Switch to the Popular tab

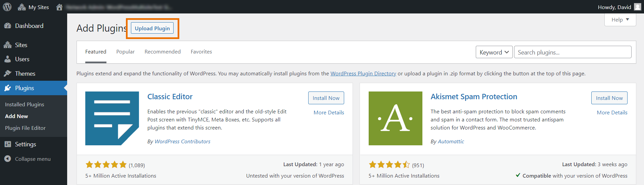(x=126, y=52)
